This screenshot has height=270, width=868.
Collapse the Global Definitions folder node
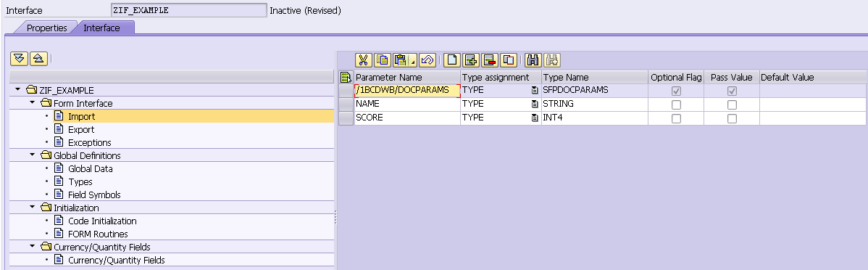pos(32,155)
